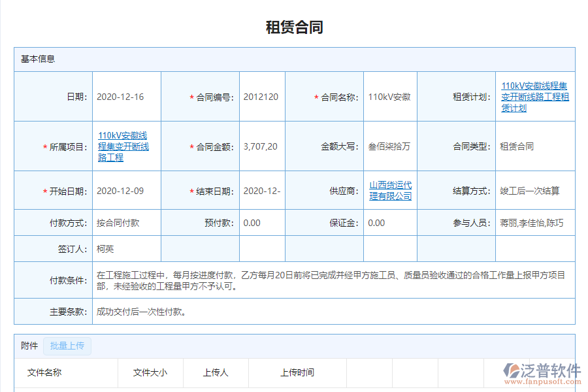Select the 参与人员 field listing 蒋丽
This screenshot has height=392, width=588.
pos(532,223)
